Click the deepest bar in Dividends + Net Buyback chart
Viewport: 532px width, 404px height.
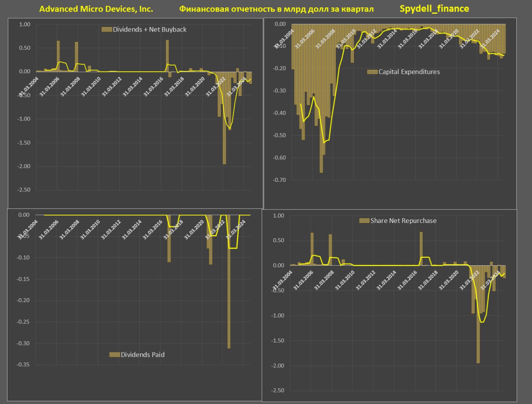pyautogui.click(x=224, y=125)
